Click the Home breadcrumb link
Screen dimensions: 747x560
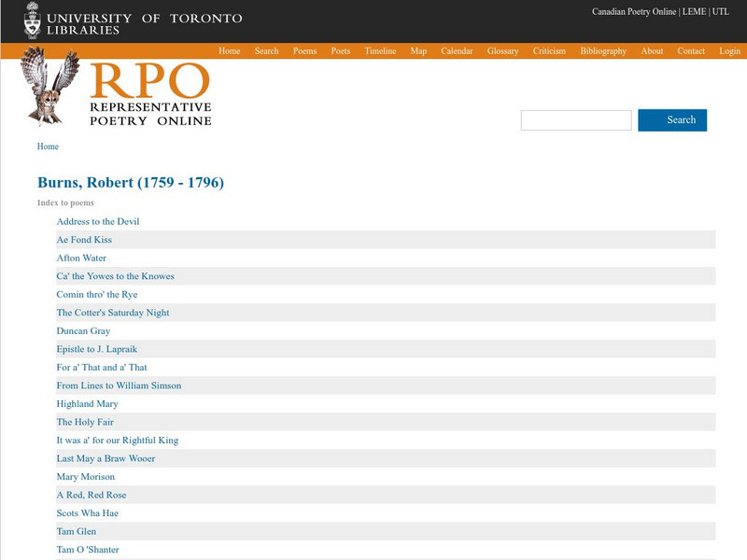click(48, 147)
